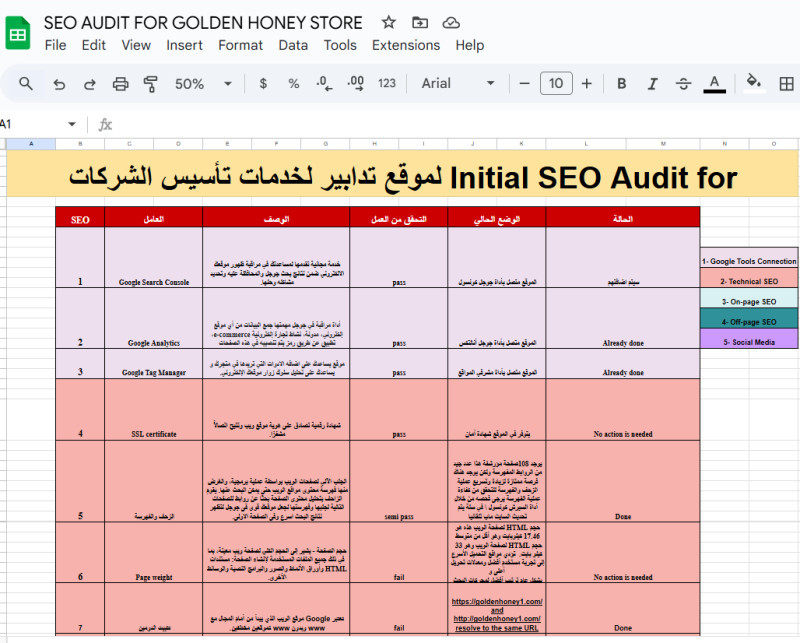Screen dimensions: 800x643
Task: Toggle strikethrough formatting
Action: point(683,84)
